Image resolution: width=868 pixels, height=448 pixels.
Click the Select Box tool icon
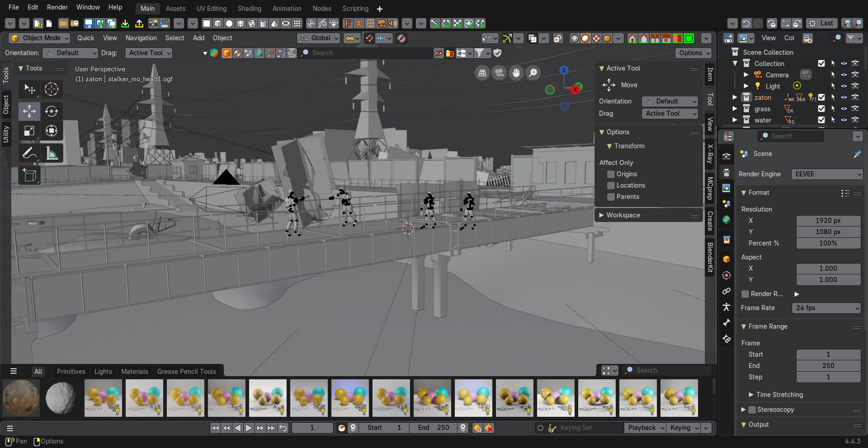pyautogui.click(x=29, y=89)
